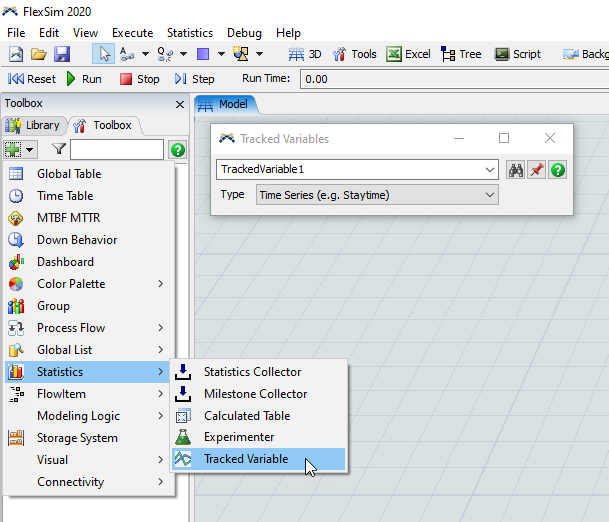Open dropdown next to New Selection icon

tap(259, 54)
